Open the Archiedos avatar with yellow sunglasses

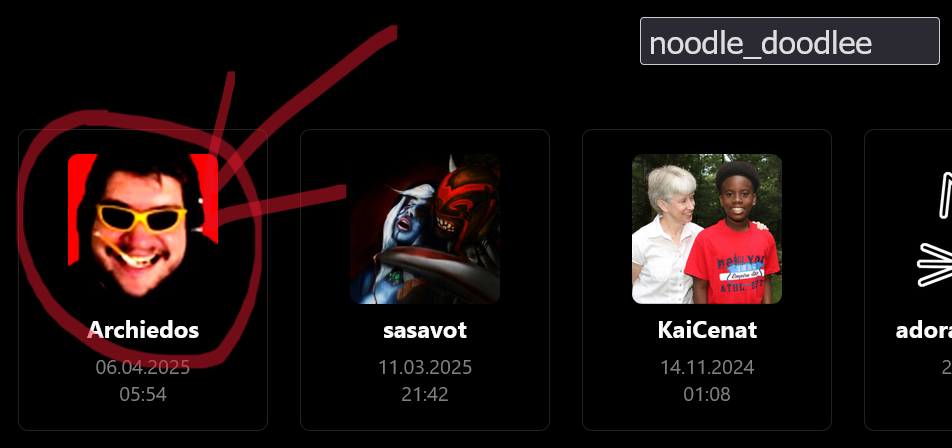point(143,228)
